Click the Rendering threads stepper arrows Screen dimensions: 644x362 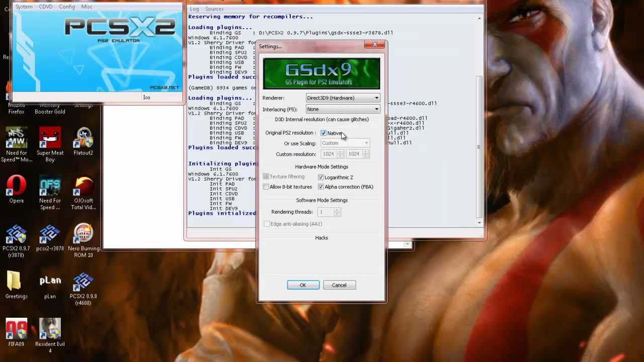pos(337,212)
